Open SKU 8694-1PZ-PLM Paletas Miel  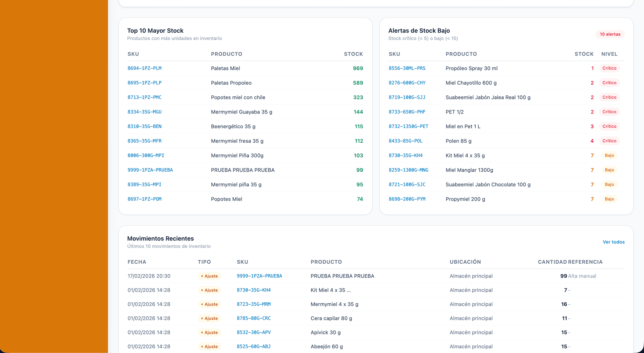tap(144, 68)
